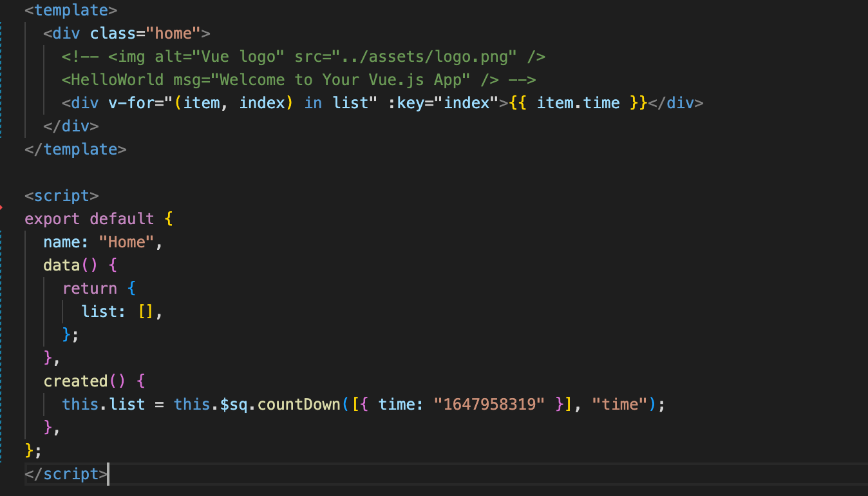Click the $sq property reference

pos(234,405)
